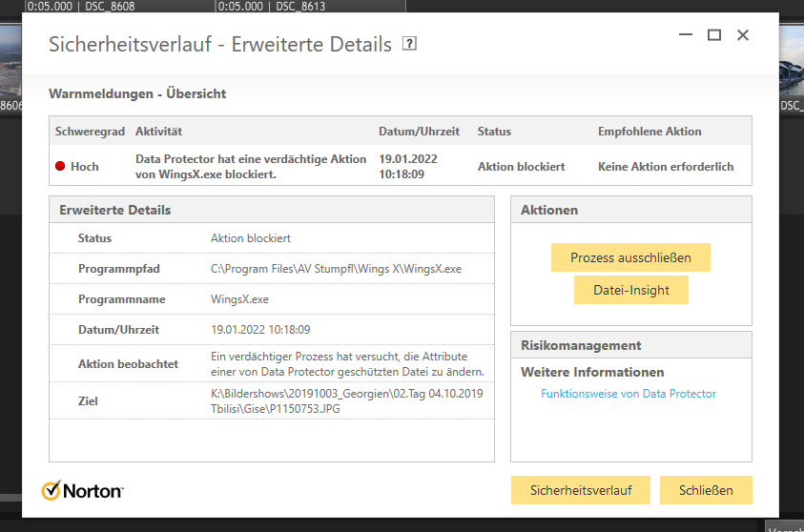
Task: Click the Norton logo
Action: coord(83,490)
